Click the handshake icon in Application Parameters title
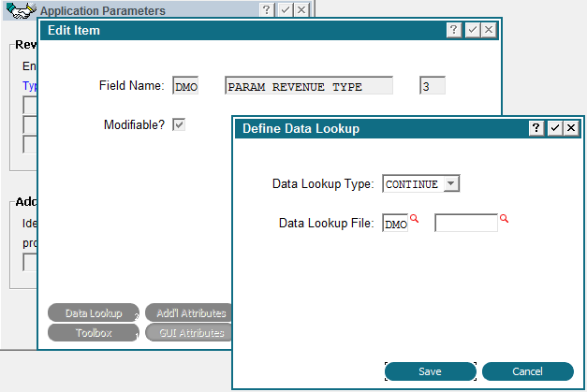Viewport: 587px width, 392px height. 22,10
